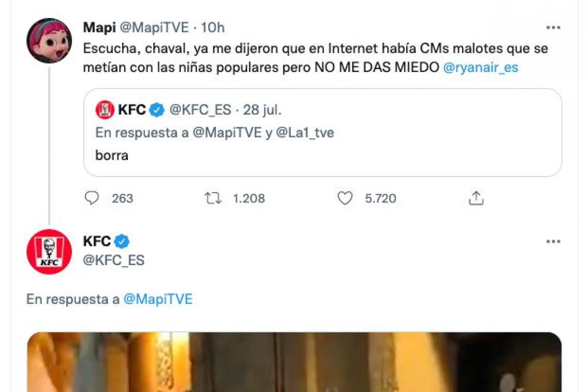588x392 pixels.
Task: Retweet Mapi's tweet using the arrows icon
Action: [x=213, y=198]
